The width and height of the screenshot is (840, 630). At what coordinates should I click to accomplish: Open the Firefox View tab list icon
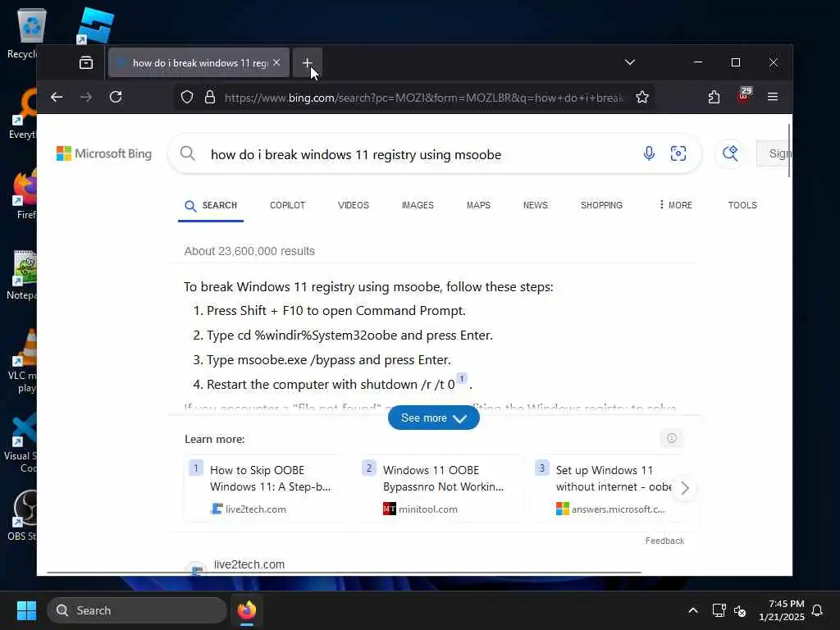85,62
